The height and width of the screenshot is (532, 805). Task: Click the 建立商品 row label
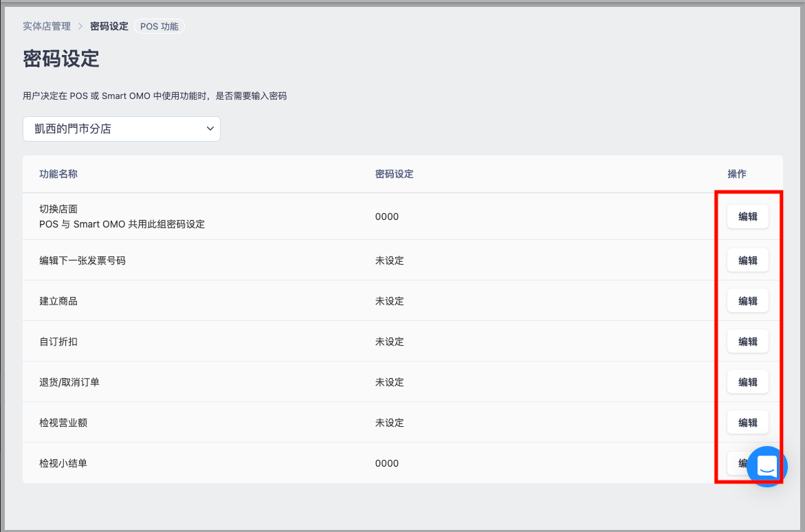coord(58,301)
